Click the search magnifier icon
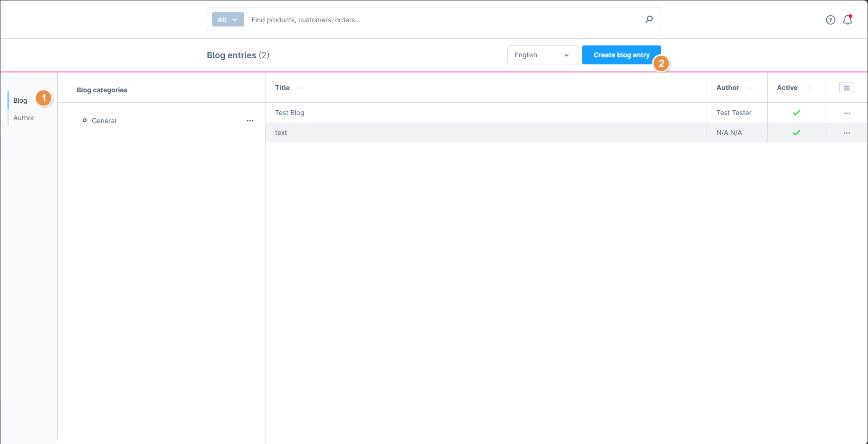 tap(649, 19)
